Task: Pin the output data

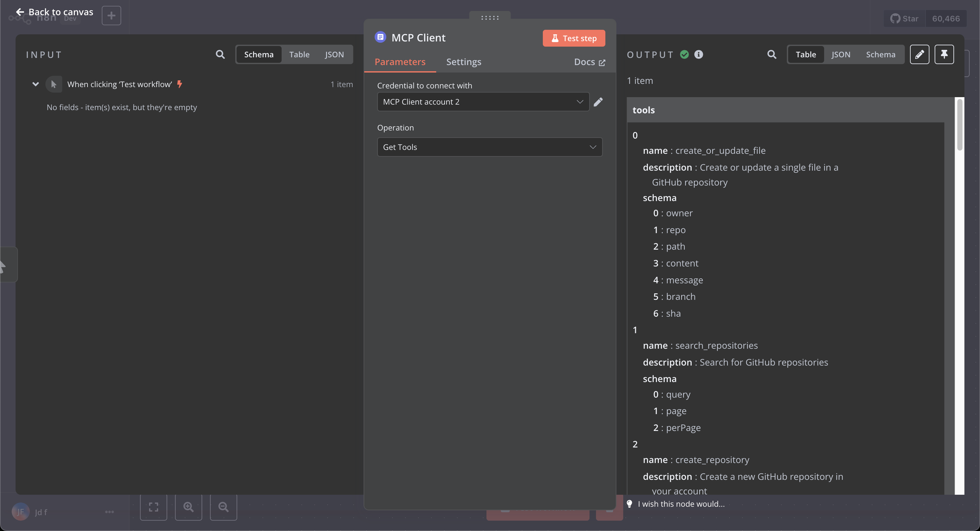Action: click(x=945, y=54)
